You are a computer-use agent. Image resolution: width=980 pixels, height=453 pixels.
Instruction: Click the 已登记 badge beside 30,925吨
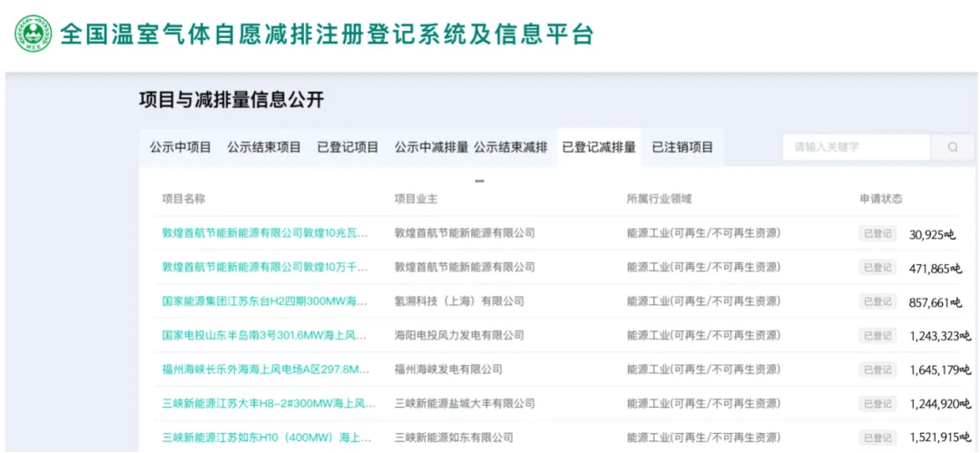pyautogui.click(x=877, y=234)
